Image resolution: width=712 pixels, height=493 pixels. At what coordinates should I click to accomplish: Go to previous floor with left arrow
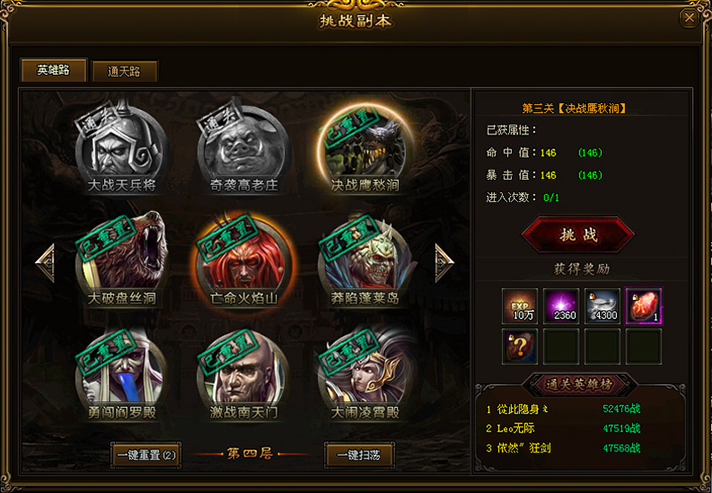45,263
